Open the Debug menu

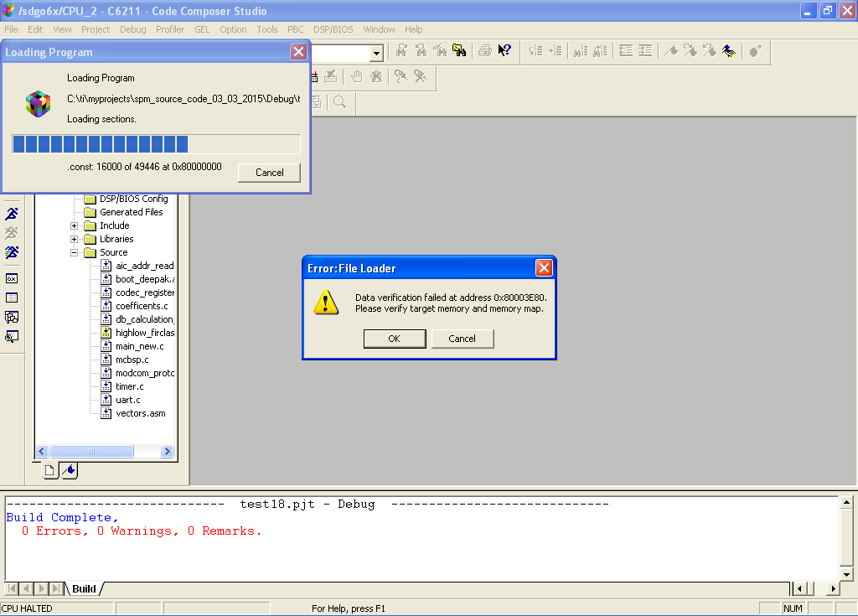(x=133, y=29)
